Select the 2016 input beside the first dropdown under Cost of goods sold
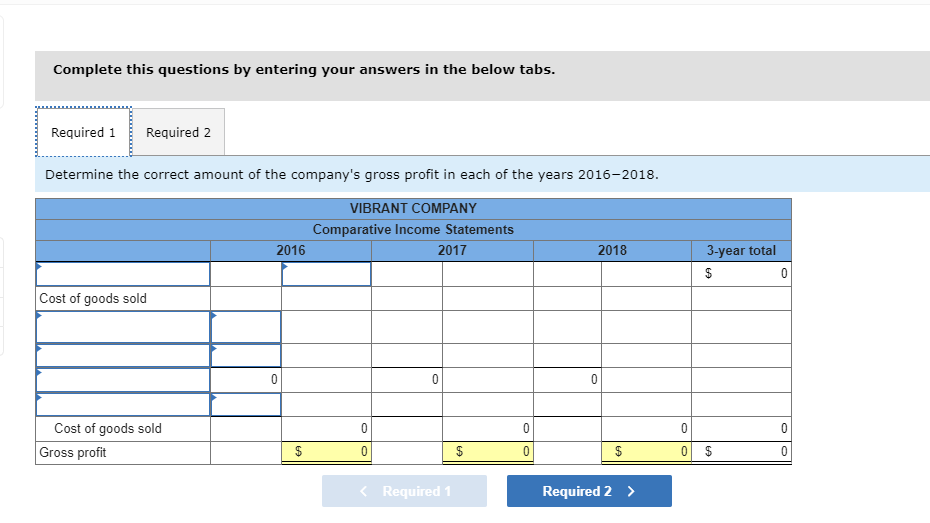The image size is (930, 523). click(246, 327)
